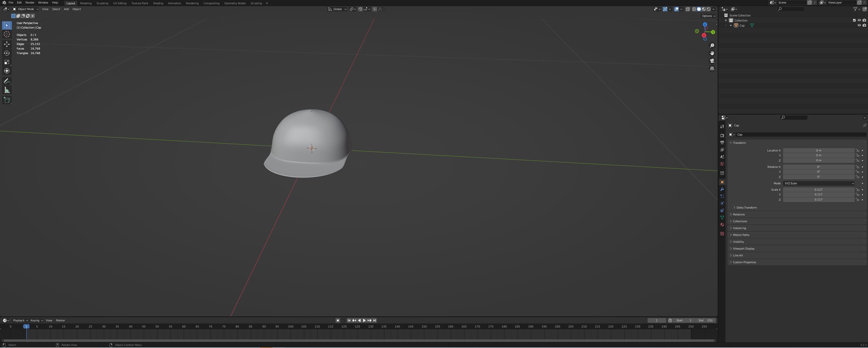Toggle camera view in the viewport

click(712, 61)
